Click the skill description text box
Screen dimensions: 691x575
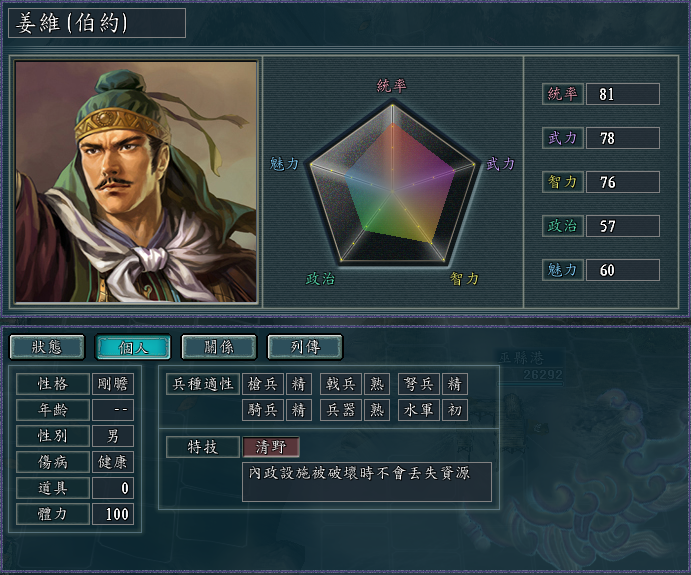367,482
